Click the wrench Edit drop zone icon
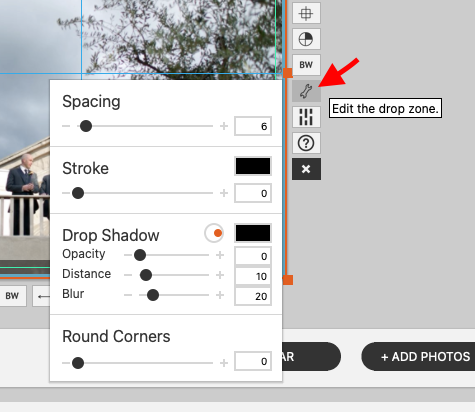 click(x=306, y=91)
